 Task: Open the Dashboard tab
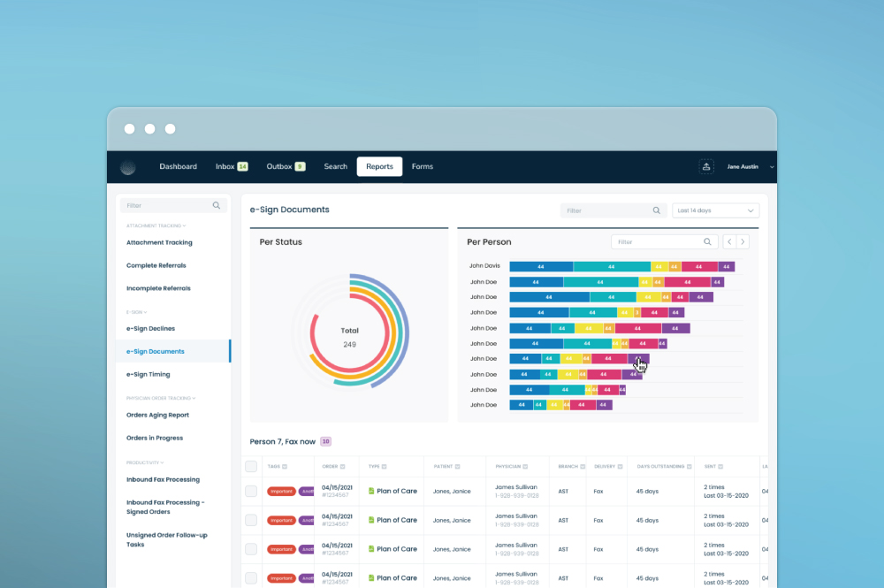click(178, 166)
